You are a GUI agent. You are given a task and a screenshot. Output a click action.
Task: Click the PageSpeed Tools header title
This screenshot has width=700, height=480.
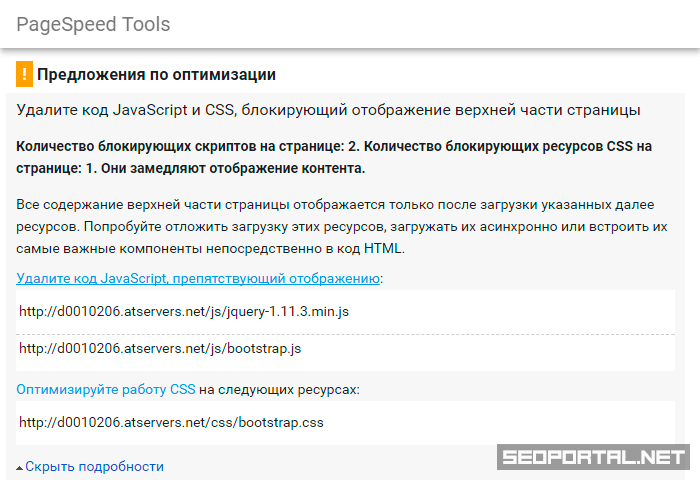[93, 24]
